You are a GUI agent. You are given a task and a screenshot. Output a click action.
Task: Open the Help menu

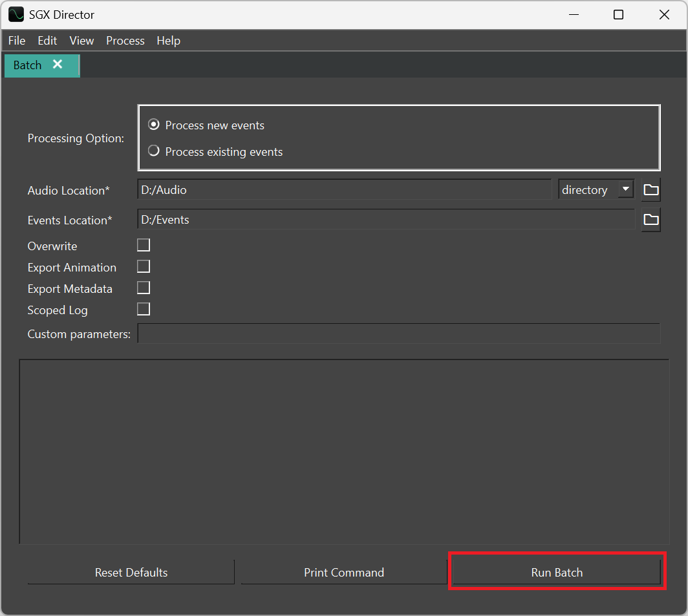pos(169,40)
